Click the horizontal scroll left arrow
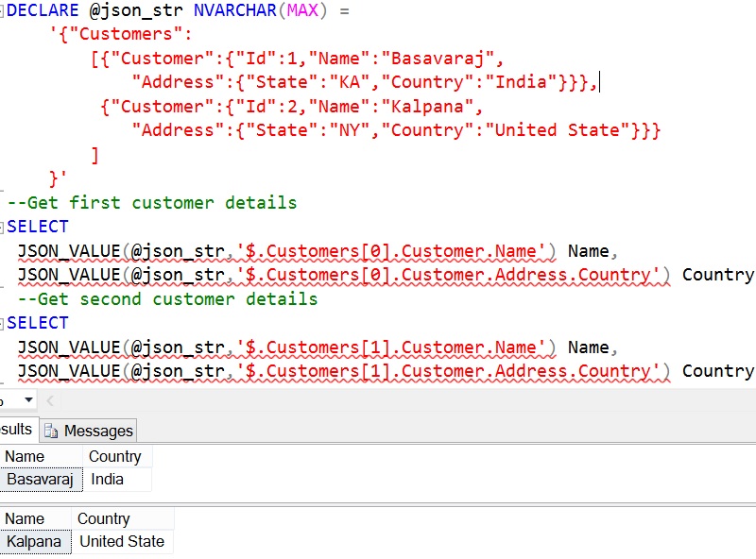Screen dimensions: 756x559 50,400
